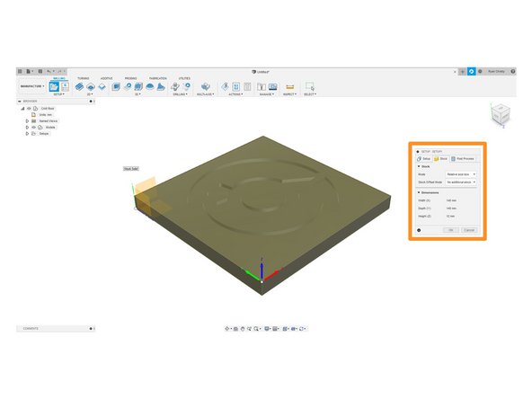Open a new design tab with plus

[463, 72]
